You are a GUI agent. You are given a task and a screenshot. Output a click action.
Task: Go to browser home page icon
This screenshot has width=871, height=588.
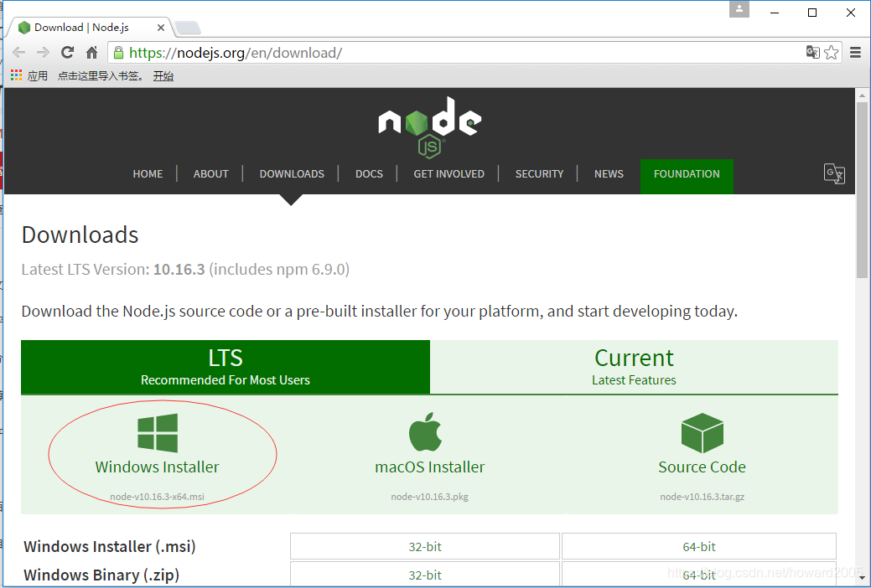tap(91, 52)
